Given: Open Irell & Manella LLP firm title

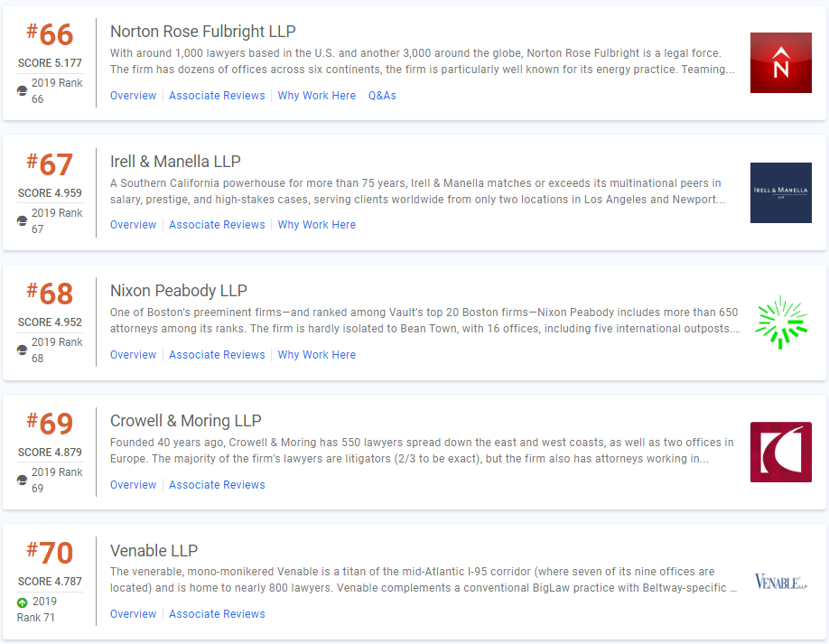Looking at the screenshot, I should pyautogui.click(x=175, y=162).
